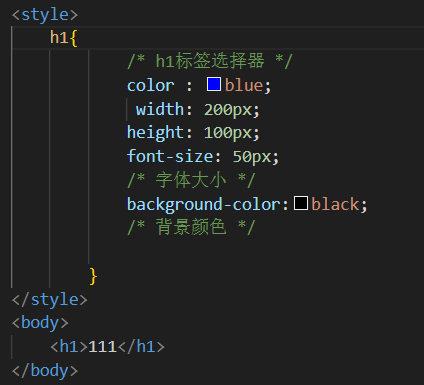The width and height of the screenshot is (424, 385).
Task: Click the 'blue' value
Action: click(x=244, y=86)
